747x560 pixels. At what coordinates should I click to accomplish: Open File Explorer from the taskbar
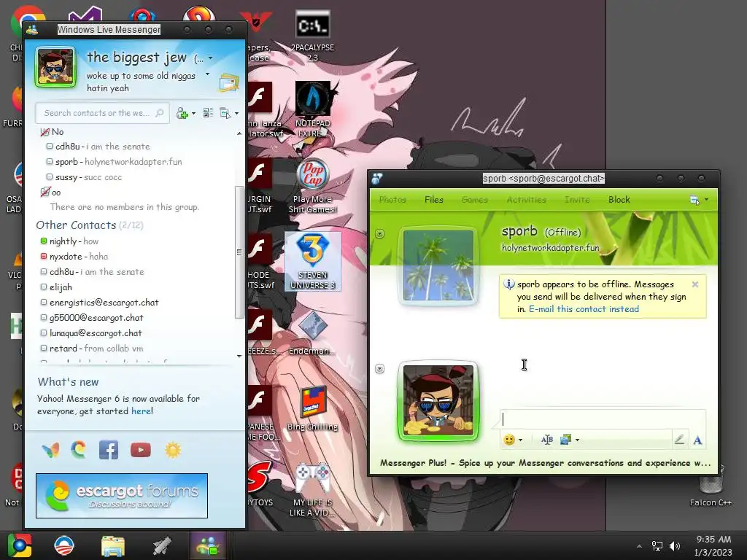click(x=113, y=546)
